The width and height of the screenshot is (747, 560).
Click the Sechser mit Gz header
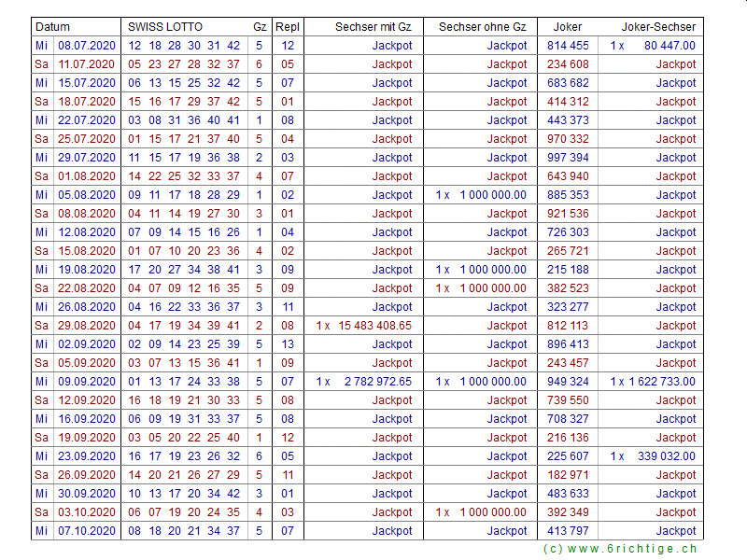pyautogui.click(x=373, y=27)
